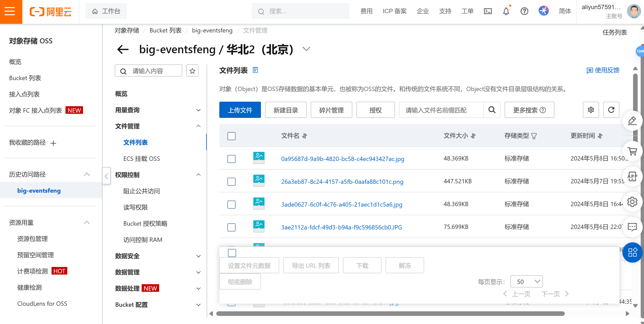
Task: Favorite this path with star icon
Action: 192,71
